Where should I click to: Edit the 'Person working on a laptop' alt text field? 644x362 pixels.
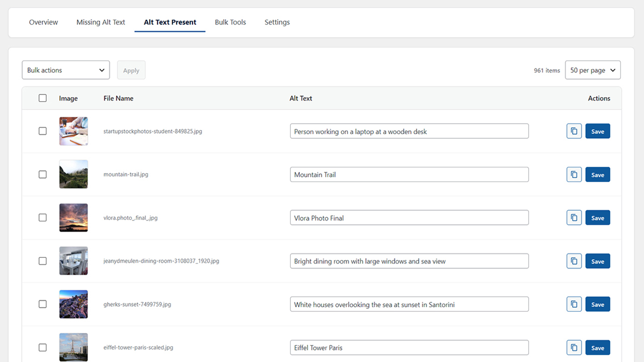410,131
